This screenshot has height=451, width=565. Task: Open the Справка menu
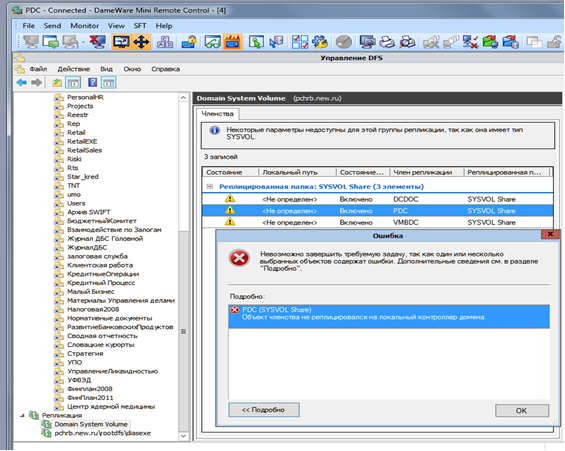point(165,69)
